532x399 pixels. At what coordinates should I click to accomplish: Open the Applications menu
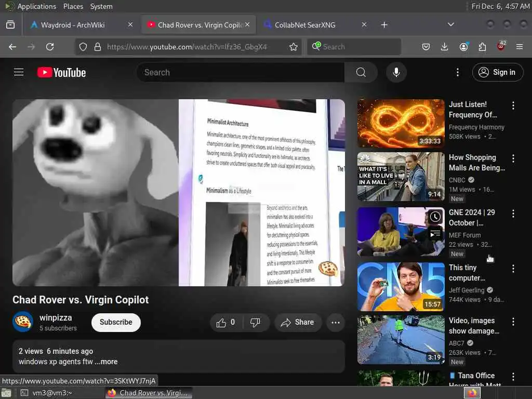[31, 6]
